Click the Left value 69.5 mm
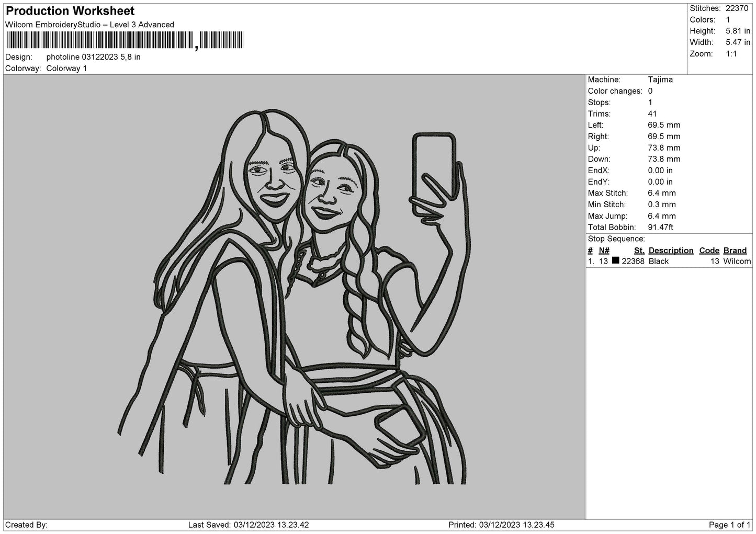The height and width of the screenshot is (534, 756). (664, 125)
